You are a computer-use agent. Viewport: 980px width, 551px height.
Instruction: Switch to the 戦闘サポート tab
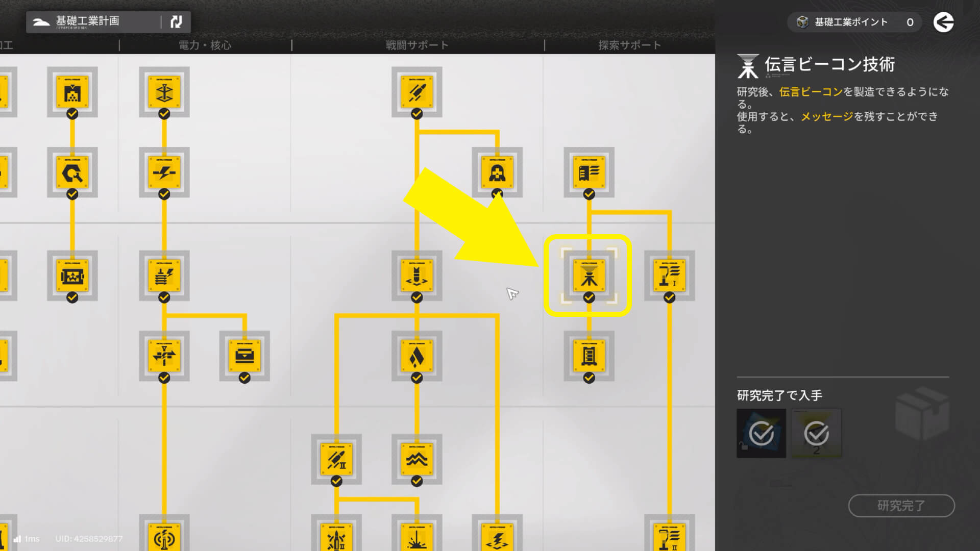(x=417, y=45)
